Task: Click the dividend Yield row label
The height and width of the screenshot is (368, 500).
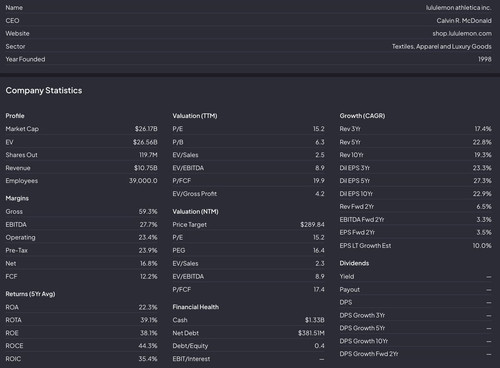Action: pos(347,276)
